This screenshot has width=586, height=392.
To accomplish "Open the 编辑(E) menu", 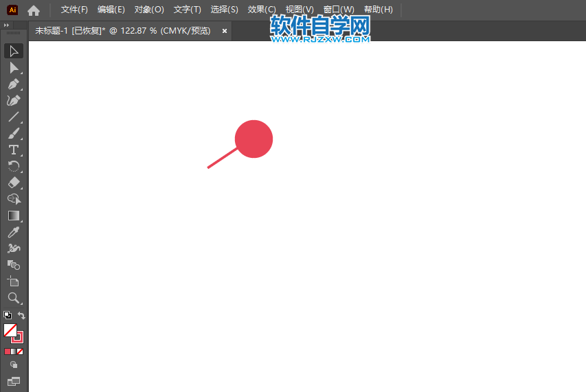I will tap(111, 10).
